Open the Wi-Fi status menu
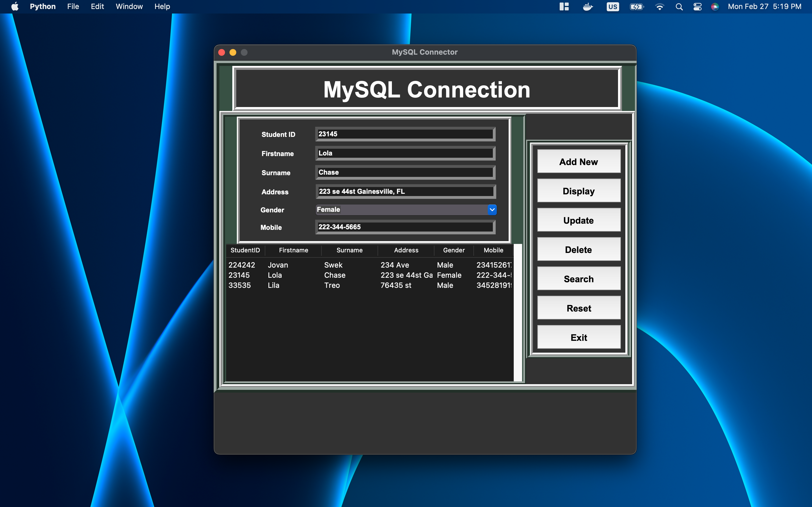Image resolution: width=812 pixels, height=507 pixels. pyautogui.click(x=660, y=6)
